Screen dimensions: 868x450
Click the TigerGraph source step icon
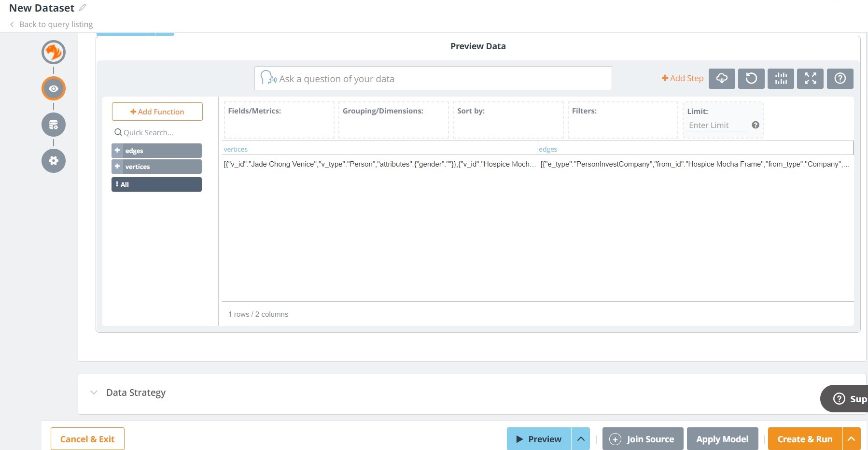click(54, 52)
